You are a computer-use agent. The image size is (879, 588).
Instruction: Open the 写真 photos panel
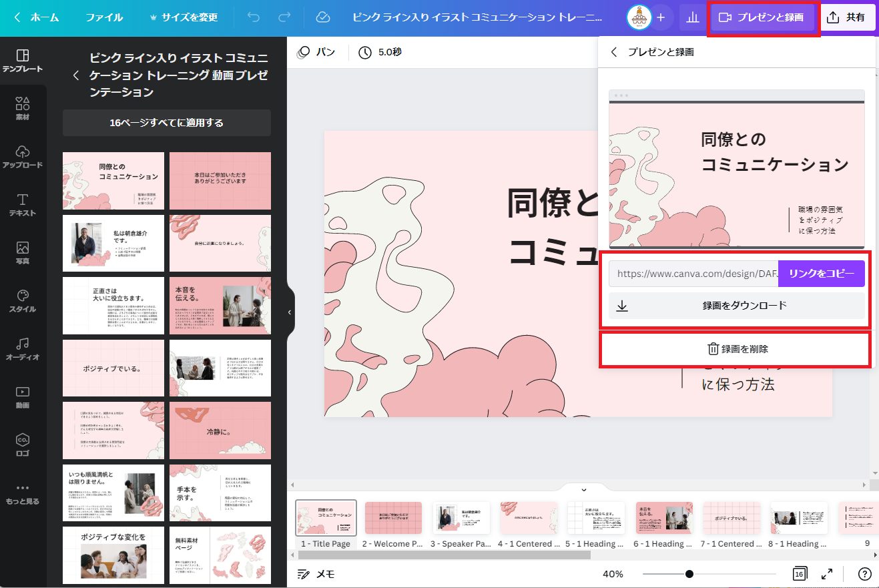coord(23,253)
